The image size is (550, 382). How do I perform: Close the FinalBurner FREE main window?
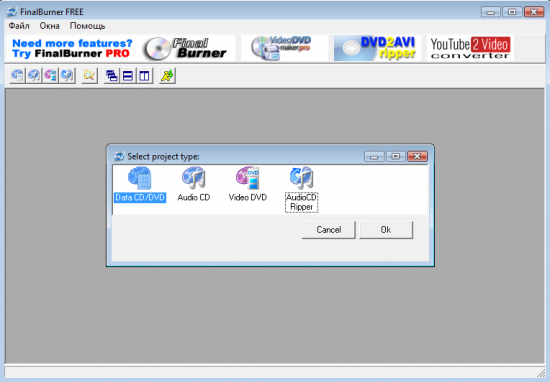tap(534, 12)
